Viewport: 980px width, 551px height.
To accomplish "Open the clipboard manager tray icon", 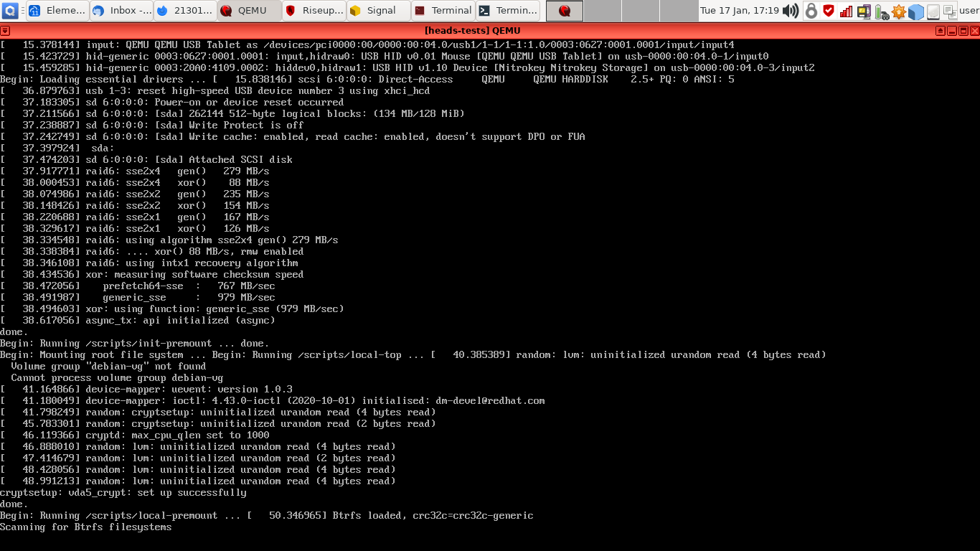I will [x=950, y=10].
